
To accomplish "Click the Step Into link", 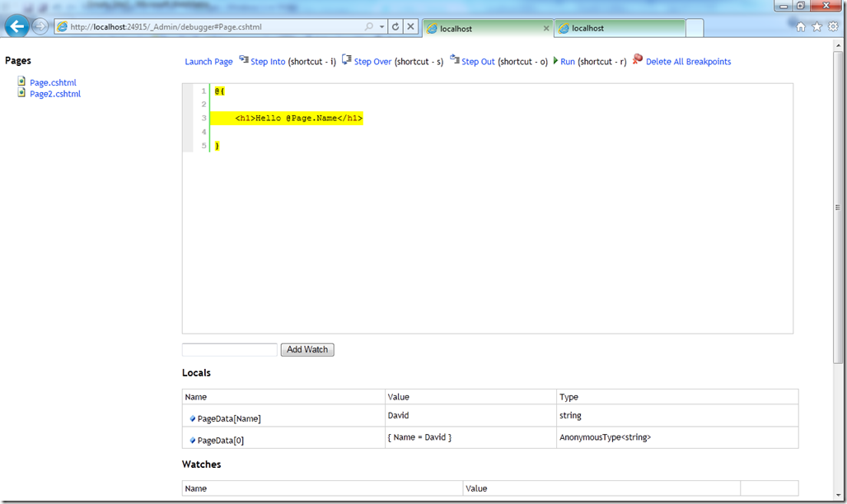I will click(x=268, y=62).
